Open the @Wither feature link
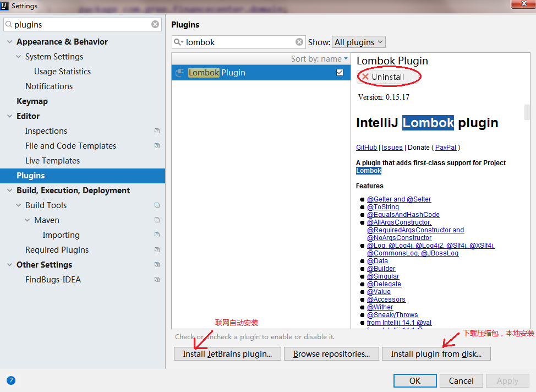 (380, 307)
